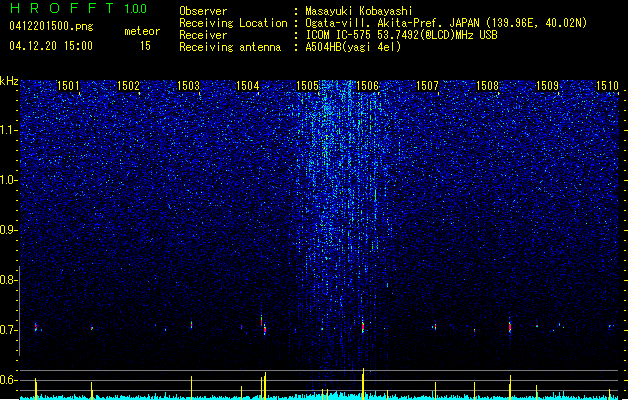Click the 1.1 kHz axis label
This screenshot has width=629, height=400.
(9, 130)
